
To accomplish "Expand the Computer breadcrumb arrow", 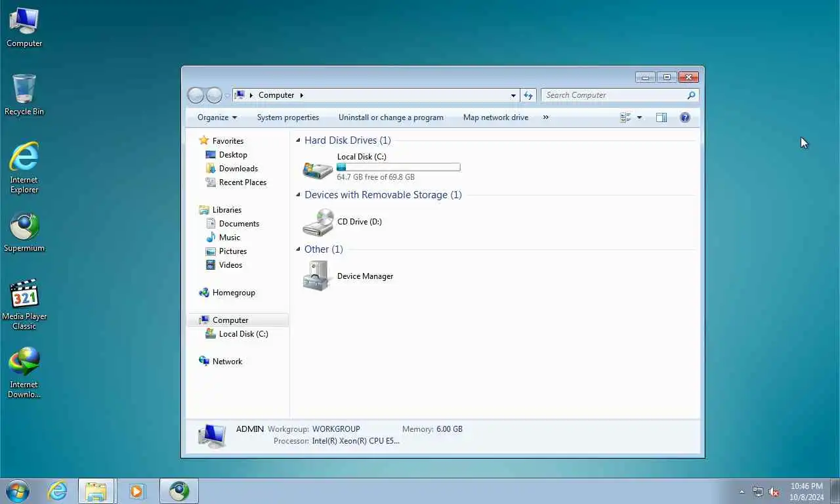I will pos(302,95).
